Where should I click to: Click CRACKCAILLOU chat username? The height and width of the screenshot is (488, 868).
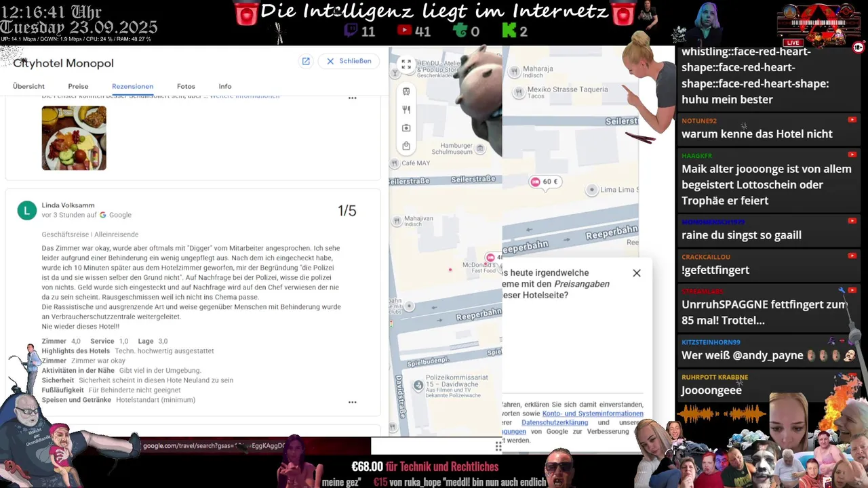(x=706, y=257)
